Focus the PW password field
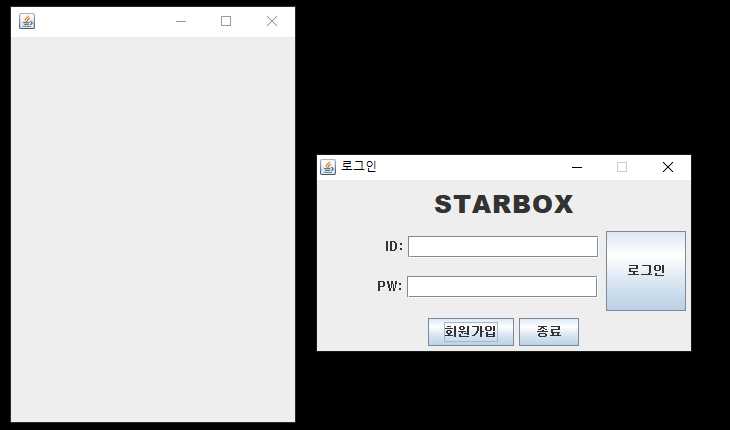730x430 pixels. tap(502, 287)
